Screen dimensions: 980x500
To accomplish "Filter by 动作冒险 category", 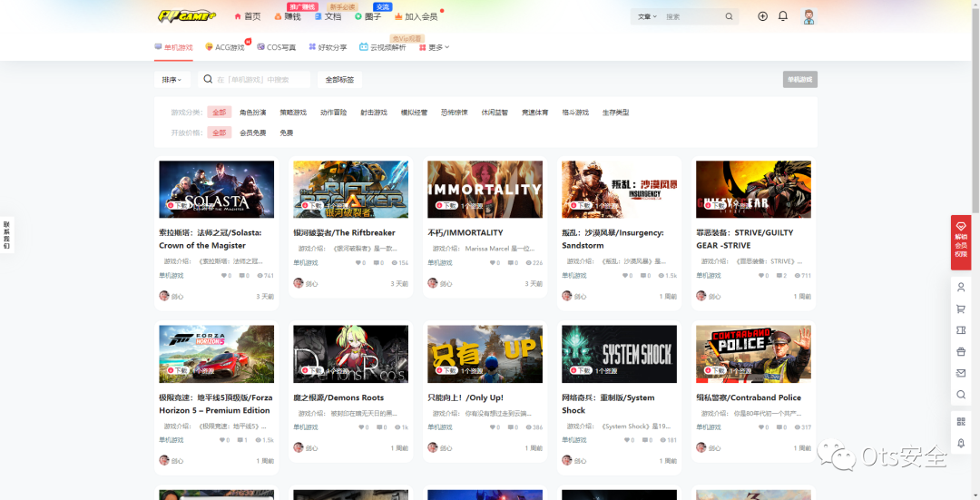I will pos(333,113).
